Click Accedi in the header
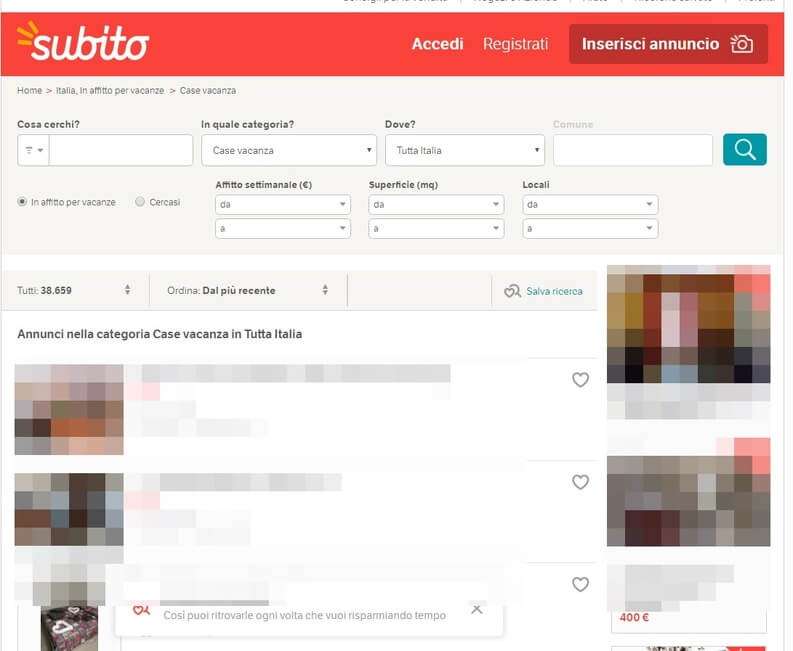 [437, 44]
